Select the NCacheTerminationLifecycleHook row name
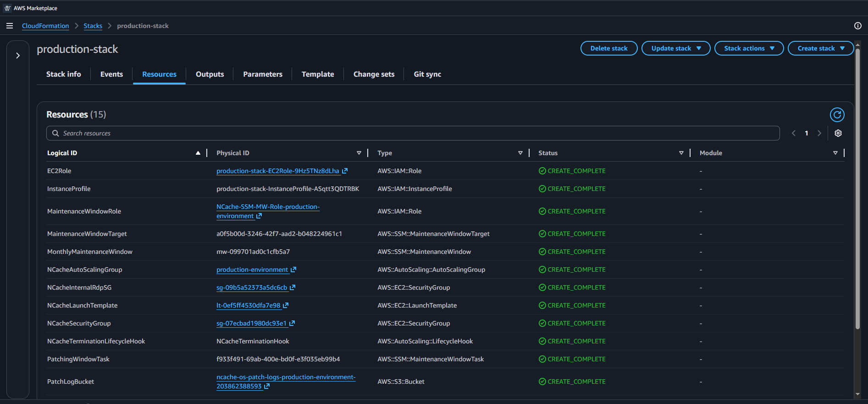 click(96, 341)
